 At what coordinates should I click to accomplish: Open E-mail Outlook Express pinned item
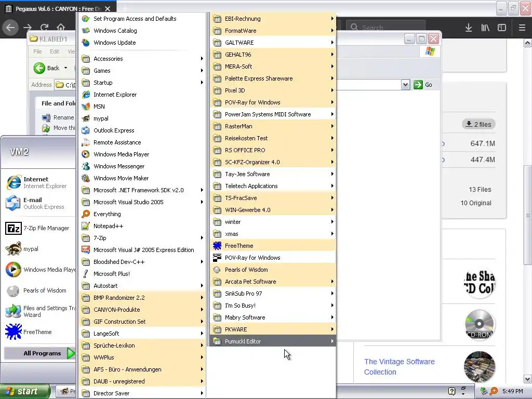pos(39,203)
